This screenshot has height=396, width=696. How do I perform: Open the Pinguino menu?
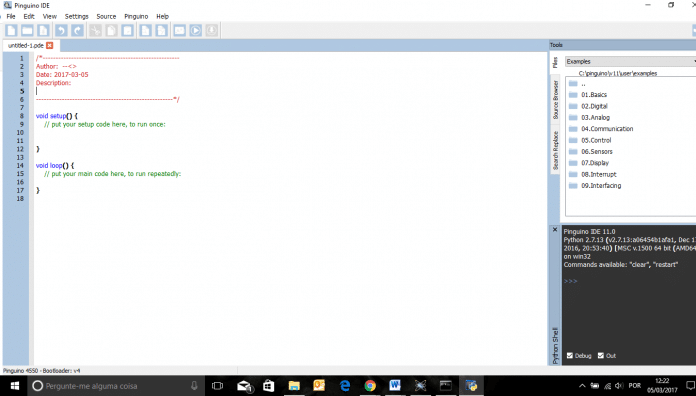136,16
